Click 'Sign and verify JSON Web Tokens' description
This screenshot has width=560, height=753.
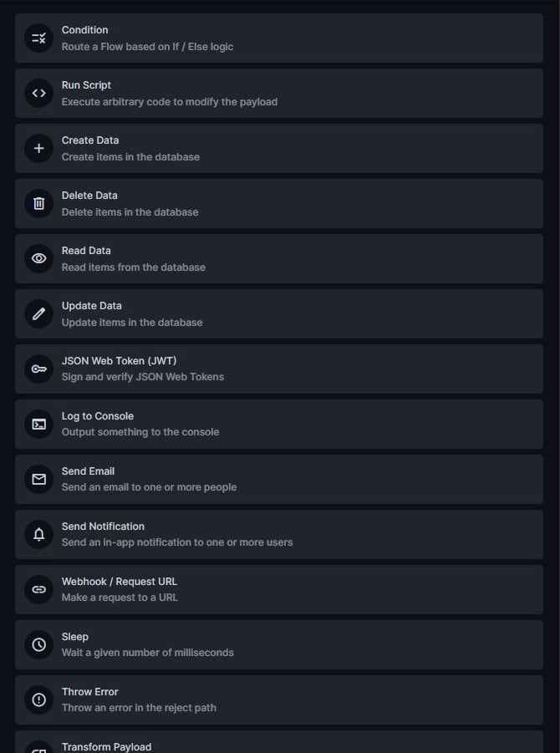[142, 377]
